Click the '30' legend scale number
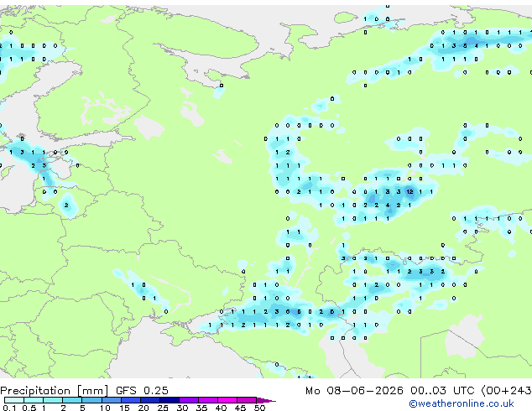The height and width of the screenshot is (411, 532). click(182, 408)
